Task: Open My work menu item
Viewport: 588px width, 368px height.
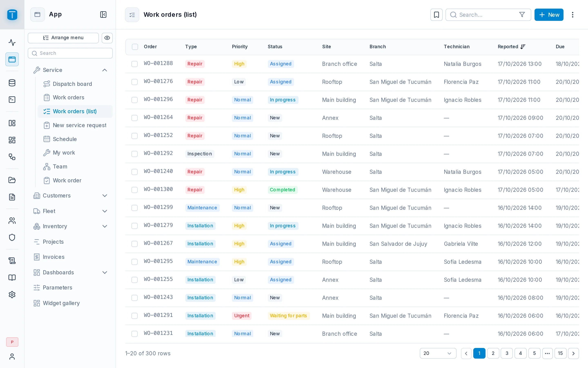Action: [75, 153]
